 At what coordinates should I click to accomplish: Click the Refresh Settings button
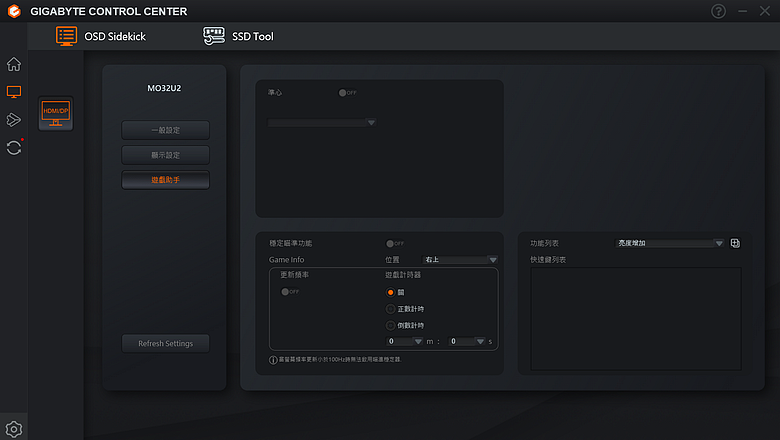(166, 344)
